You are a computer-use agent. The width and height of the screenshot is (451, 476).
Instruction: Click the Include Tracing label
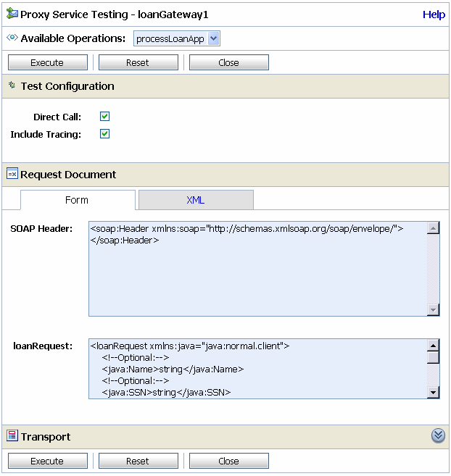coord(46,134)
